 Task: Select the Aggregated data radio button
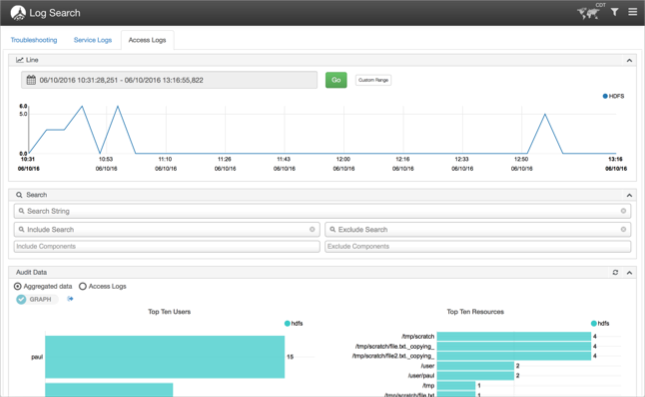coord(18,286)
